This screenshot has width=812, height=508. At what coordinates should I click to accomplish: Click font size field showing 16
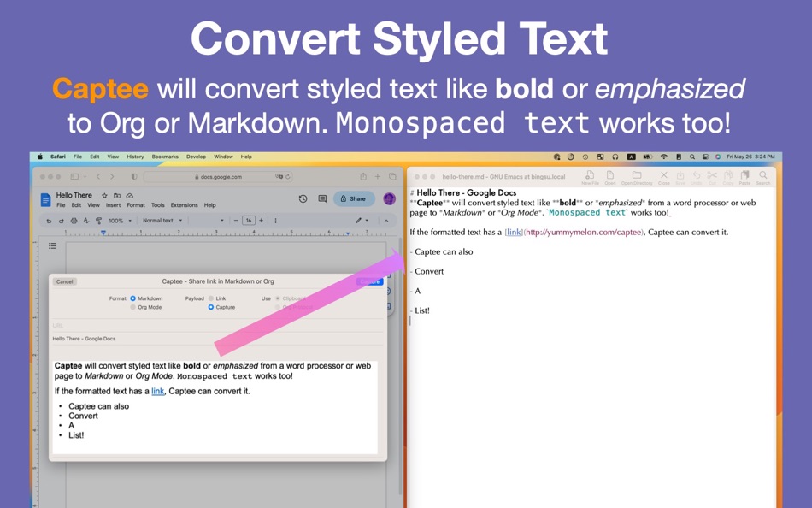coord(249,221)
